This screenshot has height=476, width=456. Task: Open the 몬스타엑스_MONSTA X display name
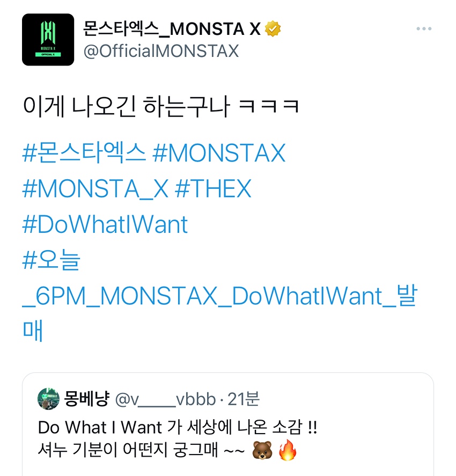(172, 29)
